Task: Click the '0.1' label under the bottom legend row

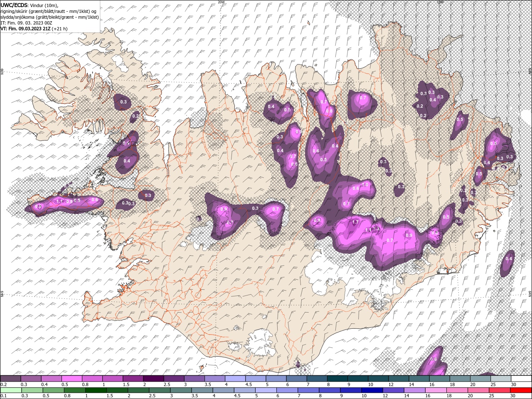Action: [3, 396]
